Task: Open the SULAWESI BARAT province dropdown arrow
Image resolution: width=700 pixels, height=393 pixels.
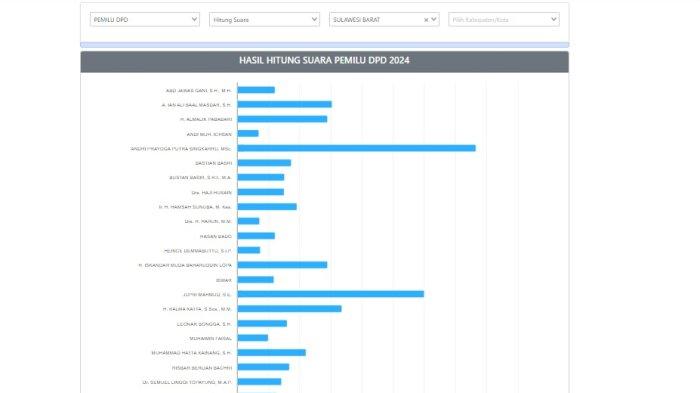Action: click(433, 19)
